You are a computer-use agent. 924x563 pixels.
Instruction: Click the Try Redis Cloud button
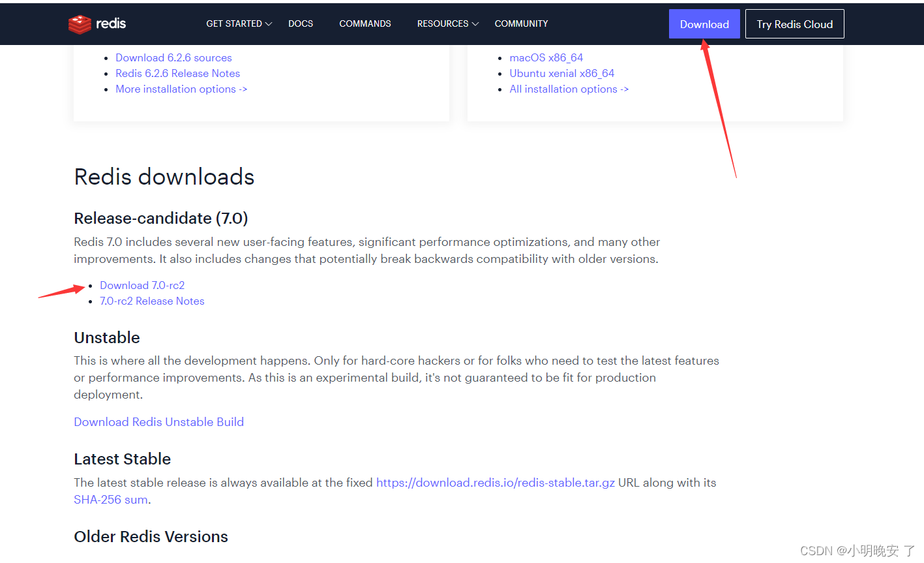pos(794,24)
